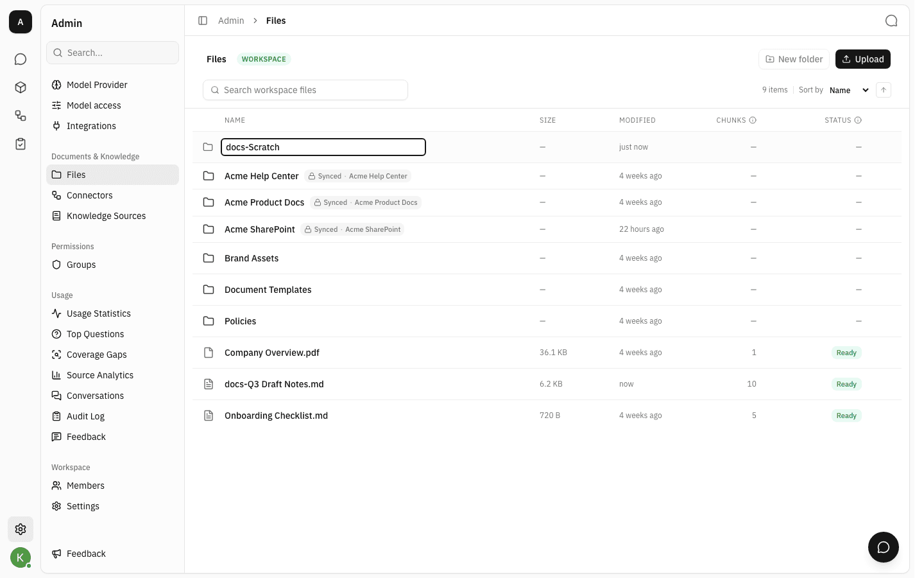Click the clipboard check icon in rail

coord(21,144)
